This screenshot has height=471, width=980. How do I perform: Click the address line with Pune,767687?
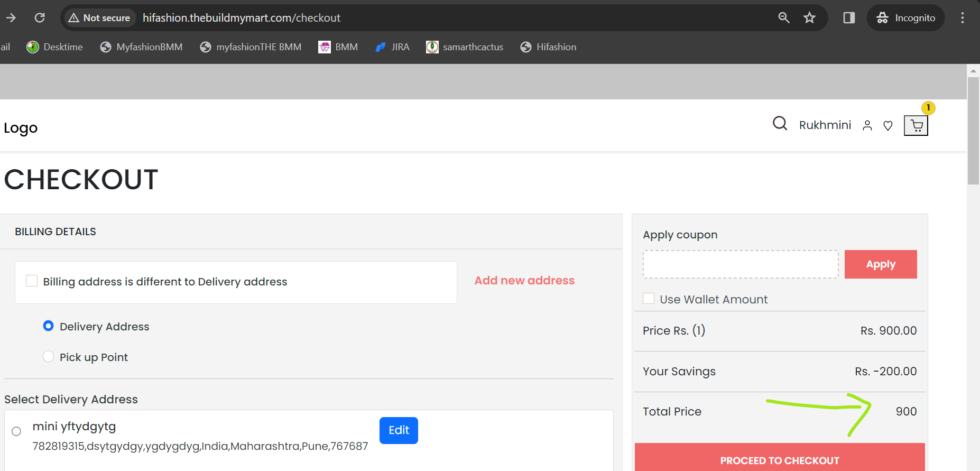(x=200, y=446)
